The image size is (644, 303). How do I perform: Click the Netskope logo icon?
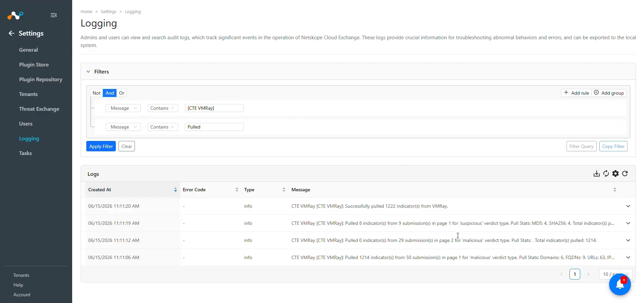point(15,15)
